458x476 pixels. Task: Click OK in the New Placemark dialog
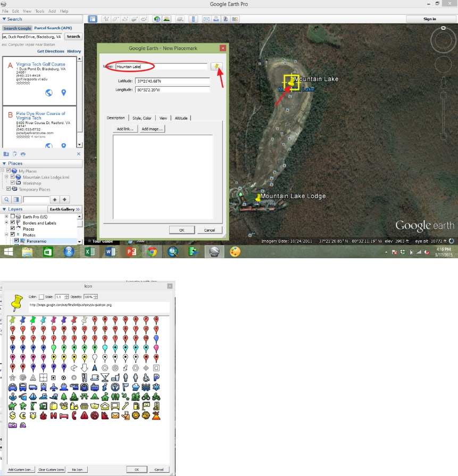[x=182, y=230]
